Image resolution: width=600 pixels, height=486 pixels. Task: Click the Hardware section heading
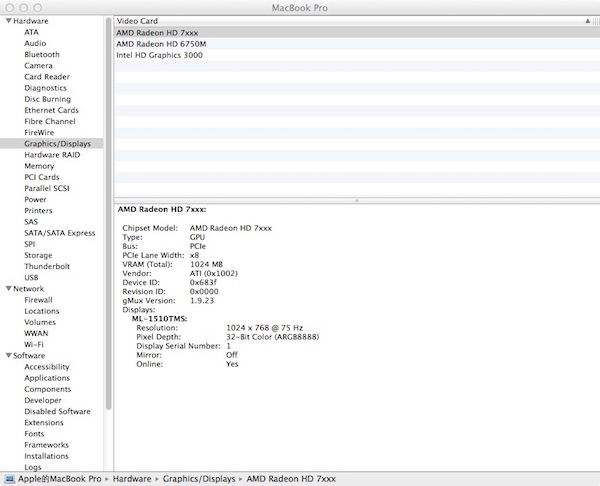(31, 21)
